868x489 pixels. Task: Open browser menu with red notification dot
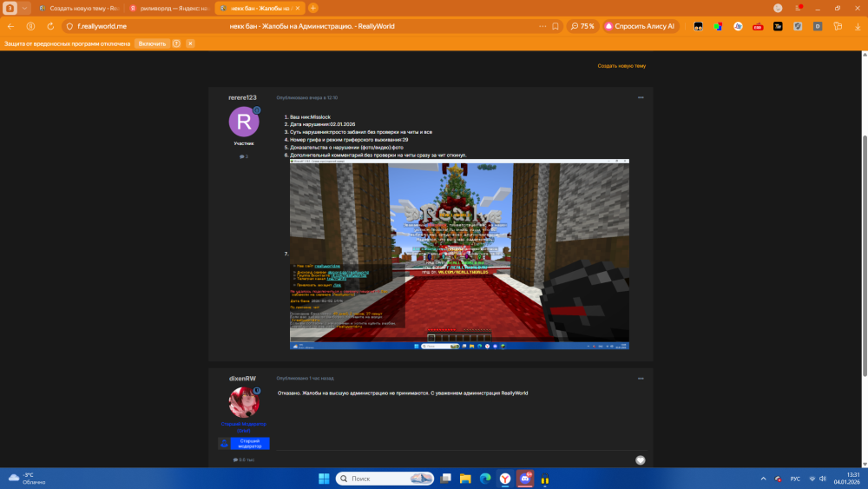click(799, 9)
